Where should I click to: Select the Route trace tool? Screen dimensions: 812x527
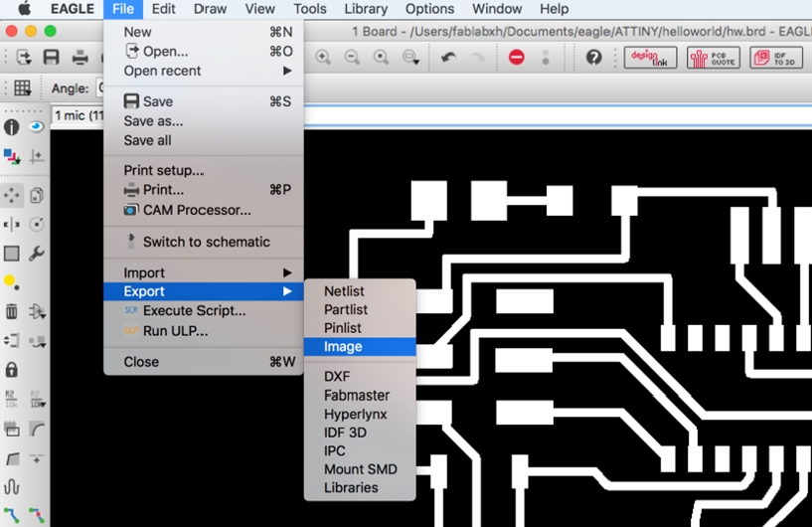click(x=11, y=515)
